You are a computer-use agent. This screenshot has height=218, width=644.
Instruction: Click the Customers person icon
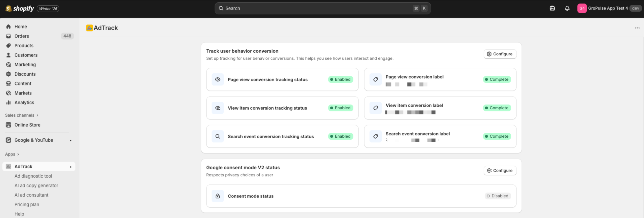tap(9, 55)
